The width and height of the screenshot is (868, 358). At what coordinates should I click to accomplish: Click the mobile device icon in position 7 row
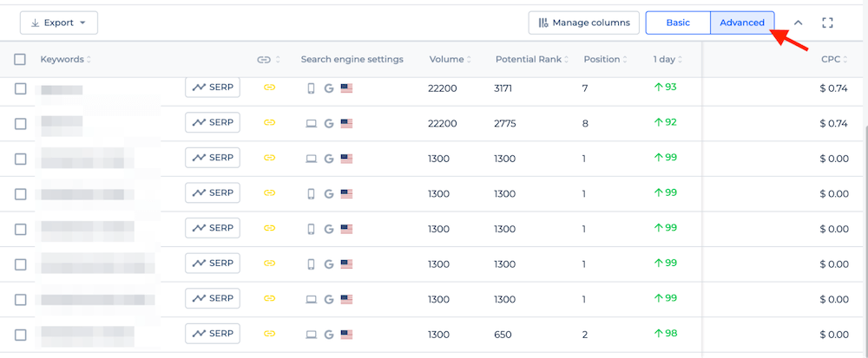pos(311,88)
